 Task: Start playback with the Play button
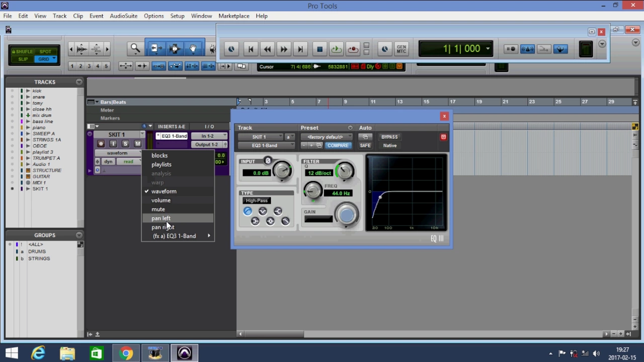[336, 49]
